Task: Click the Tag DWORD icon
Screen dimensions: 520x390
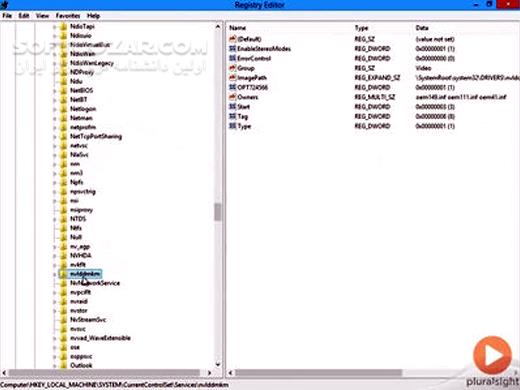Action: 233,116
